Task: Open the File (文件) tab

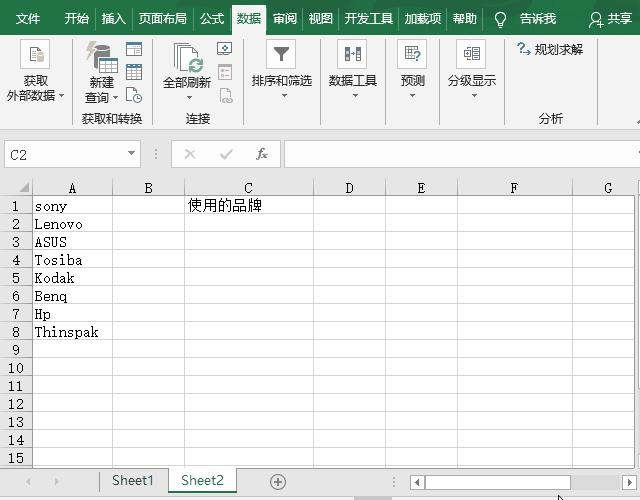Action: pyautogui.click(x=28, y=19)
